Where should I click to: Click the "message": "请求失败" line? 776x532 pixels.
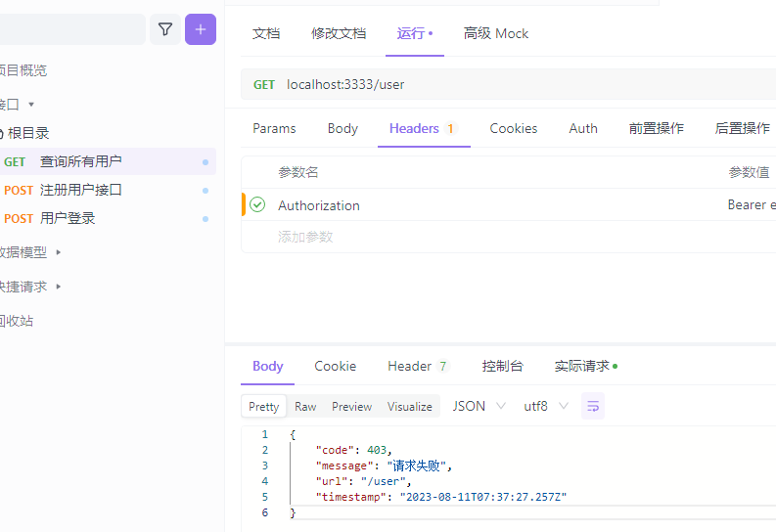(384, 465)
